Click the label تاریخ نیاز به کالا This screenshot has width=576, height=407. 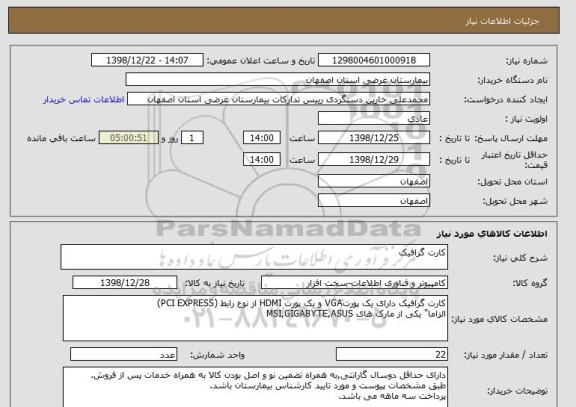(214, 283)
